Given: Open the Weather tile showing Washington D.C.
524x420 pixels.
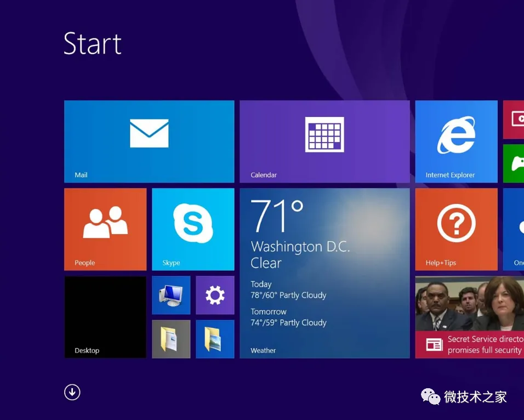Looking at the screenshot, I should [x=324, y=273].
